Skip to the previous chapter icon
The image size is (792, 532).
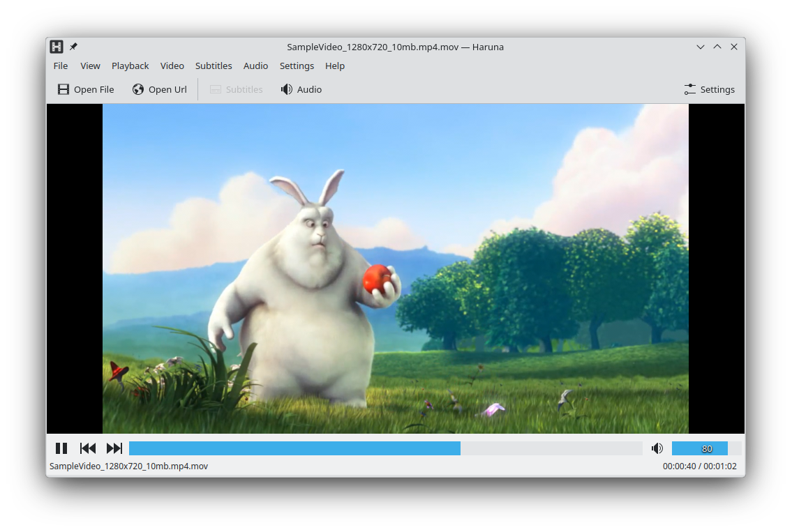pos(88,448)
